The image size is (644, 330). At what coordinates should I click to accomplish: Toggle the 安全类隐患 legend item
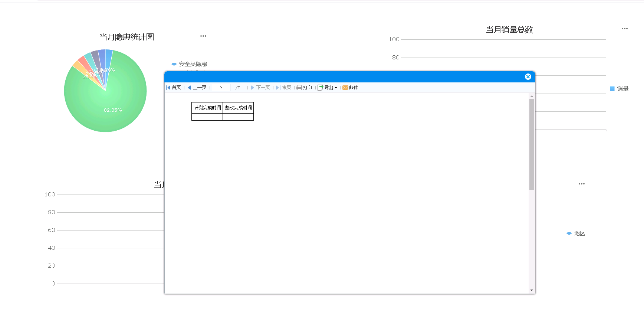189,64
